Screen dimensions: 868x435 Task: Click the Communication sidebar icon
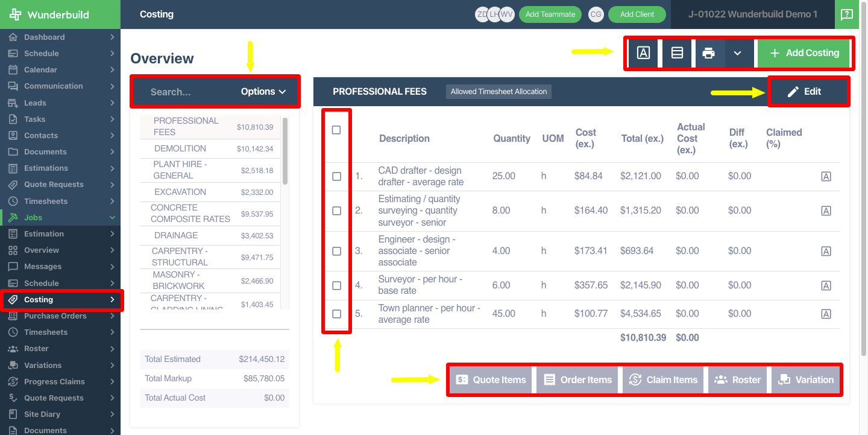[13, 86]
